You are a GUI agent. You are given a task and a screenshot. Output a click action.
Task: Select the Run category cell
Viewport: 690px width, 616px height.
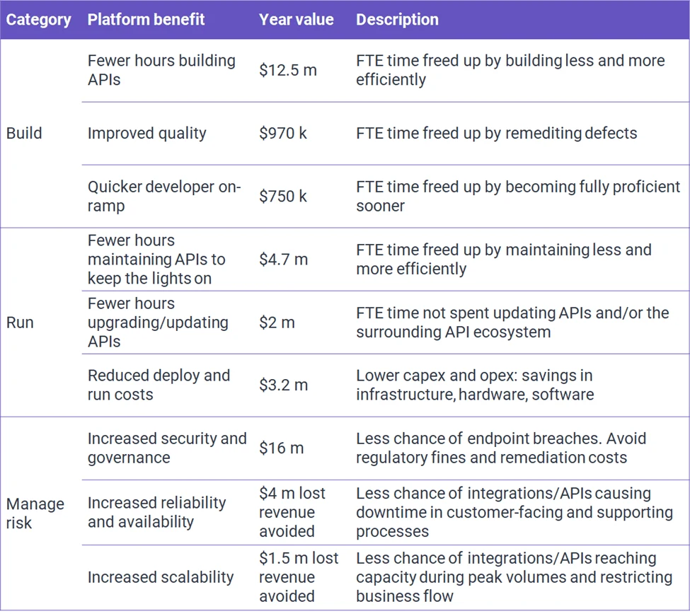pos(20,322)
